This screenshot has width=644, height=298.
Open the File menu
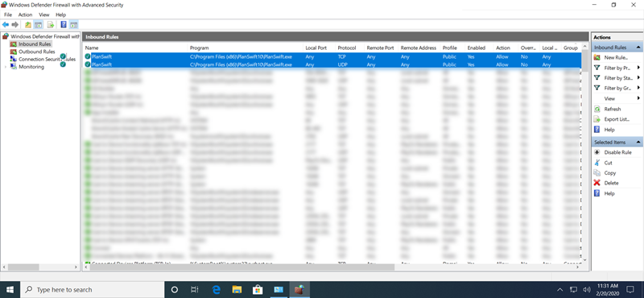coord(8,14)
